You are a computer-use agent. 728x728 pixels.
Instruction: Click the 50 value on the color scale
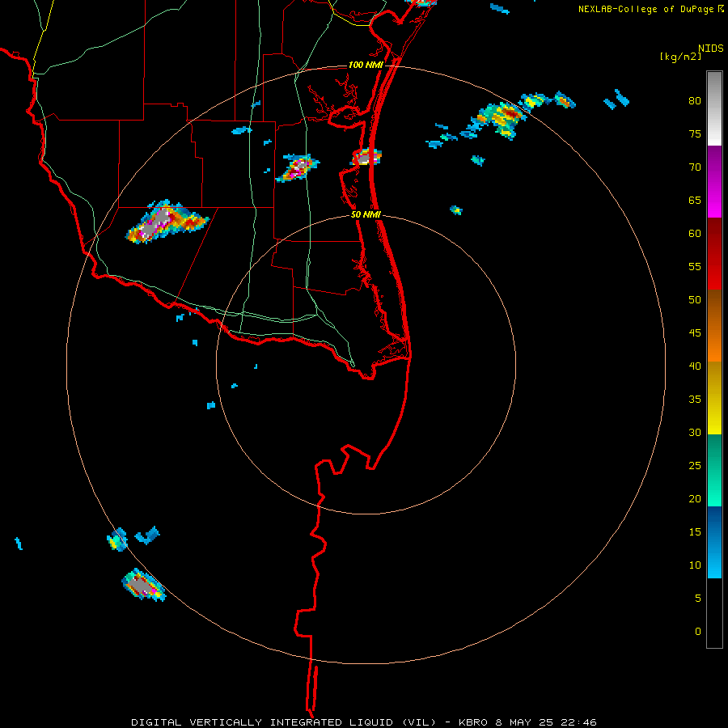point(695,300)
